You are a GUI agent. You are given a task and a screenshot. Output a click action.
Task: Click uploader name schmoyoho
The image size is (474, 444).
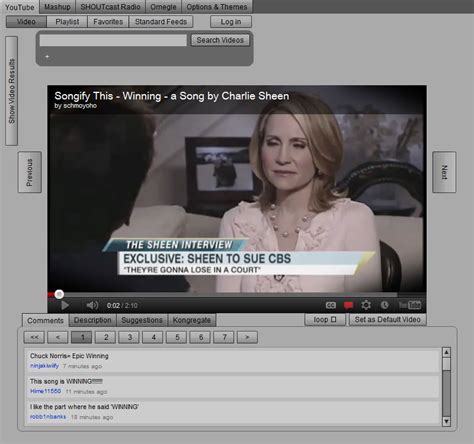pyautogui.click(x=80, y=106)
